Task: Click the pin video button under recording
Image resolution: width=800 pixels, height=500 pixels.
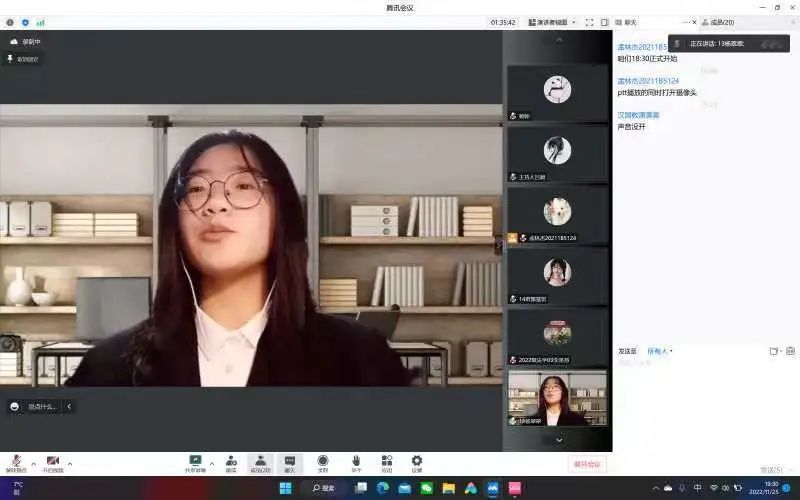Action: coord(22,59)
